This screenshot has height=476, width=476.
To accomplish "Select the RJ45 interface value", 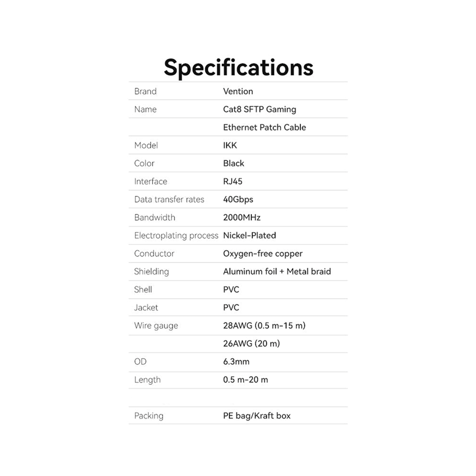I will pyautogui.click(x=233, y=181).
